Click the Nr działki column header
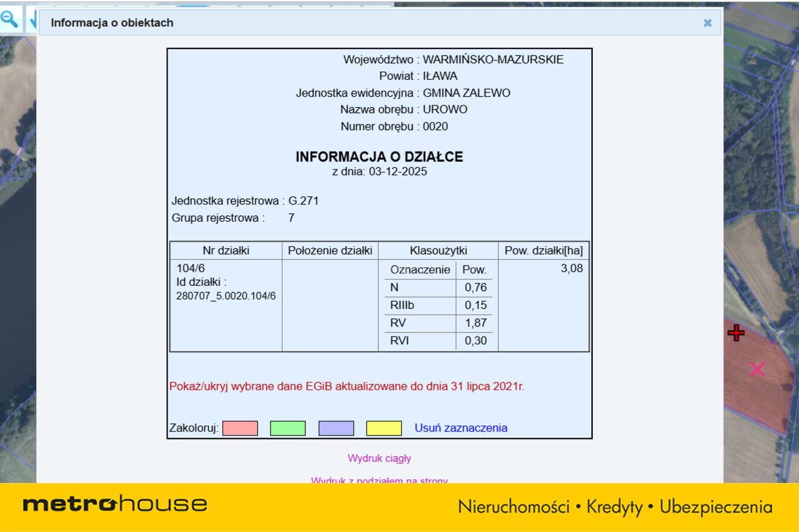This screenshot has height=532, width=799. (226, 251)
